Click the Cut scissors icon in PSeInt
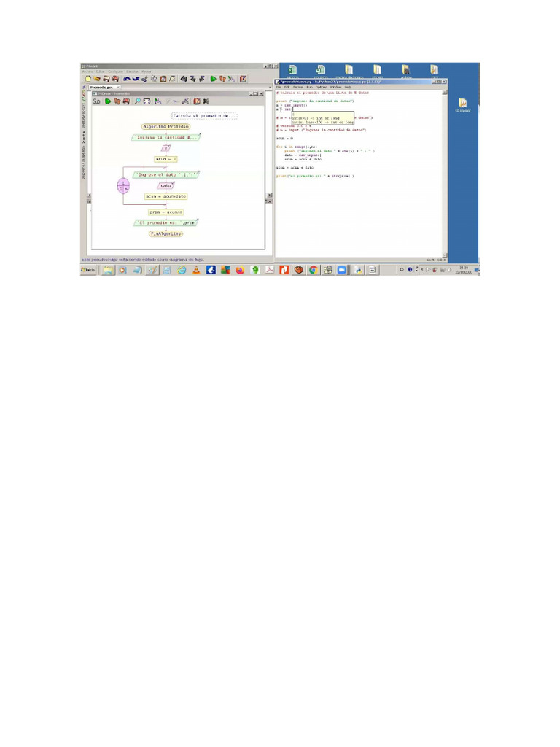 tap(144, 79)
